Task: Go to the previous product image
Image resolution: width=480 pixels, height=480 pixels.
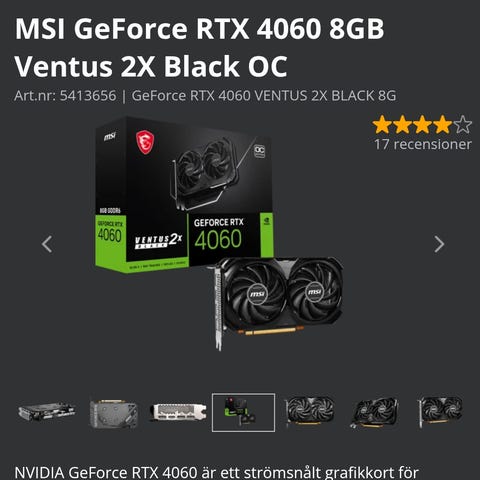Action: 47,244
